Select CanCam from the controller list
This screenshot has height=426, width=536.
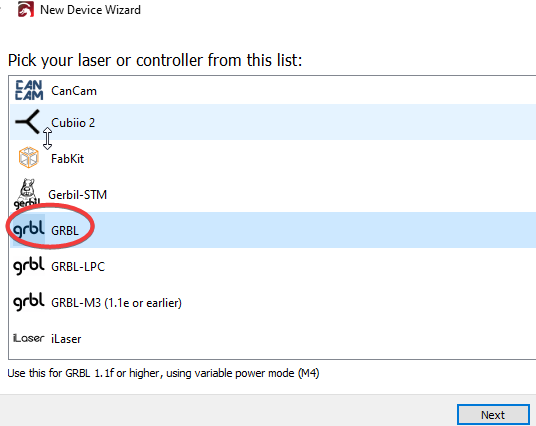pyautogui.click(x=74, y=91)
